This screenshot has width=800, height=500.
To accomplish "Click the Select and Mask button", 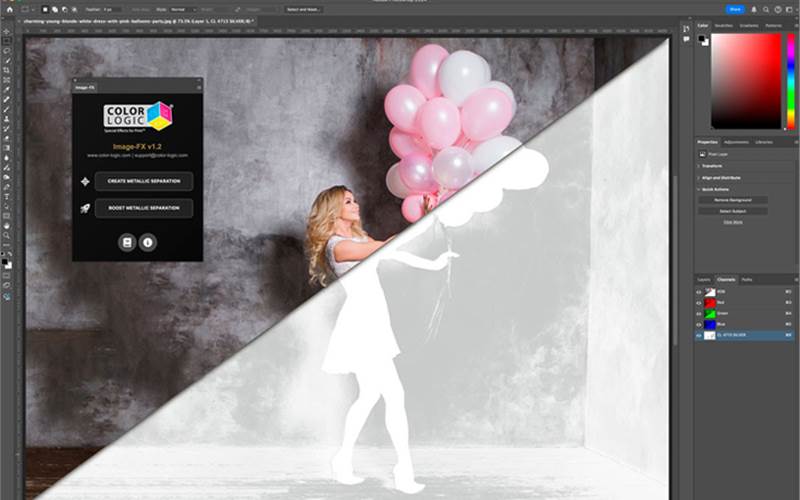I will click(303, 9).
